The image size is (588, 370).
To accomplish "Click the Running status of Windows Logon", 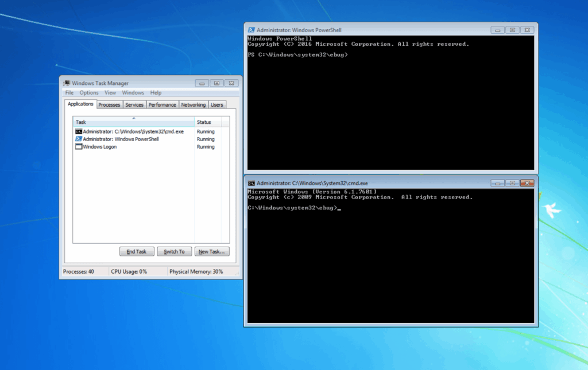I will click(x=206, y=147).
